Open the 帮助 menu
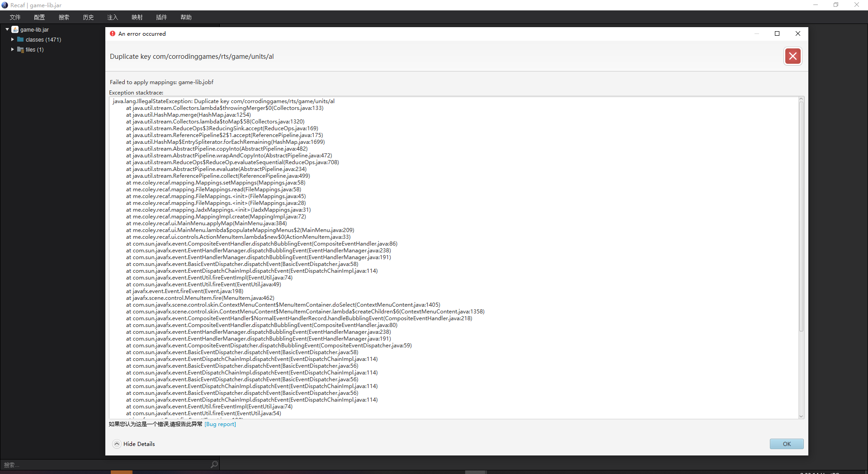 point(186,17)
